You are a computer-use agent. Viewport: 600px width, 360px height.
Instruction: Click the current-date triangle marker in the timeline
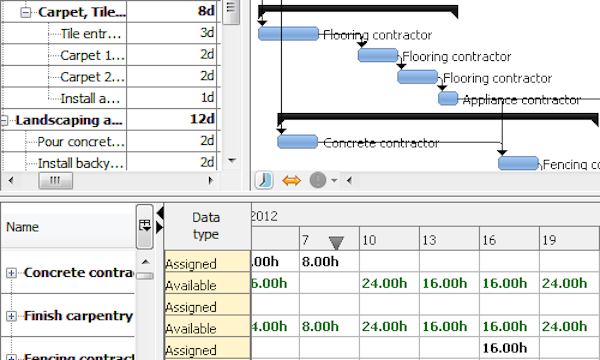(336, 243)
